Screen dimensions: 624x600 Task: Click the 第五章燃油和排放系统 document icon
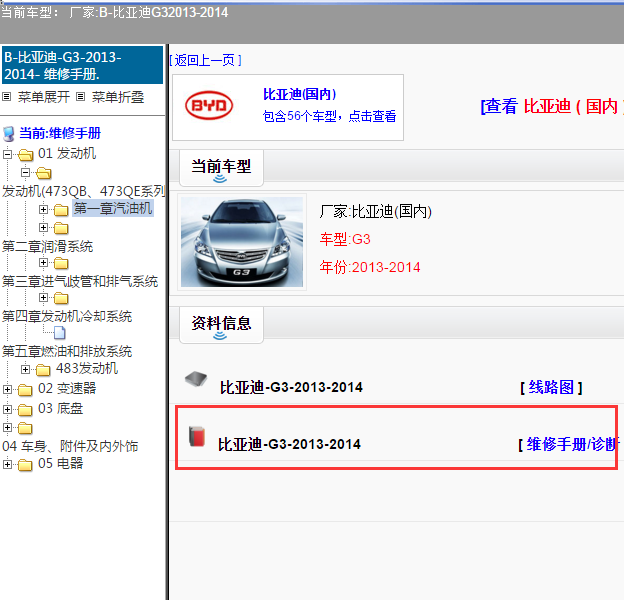60,333
